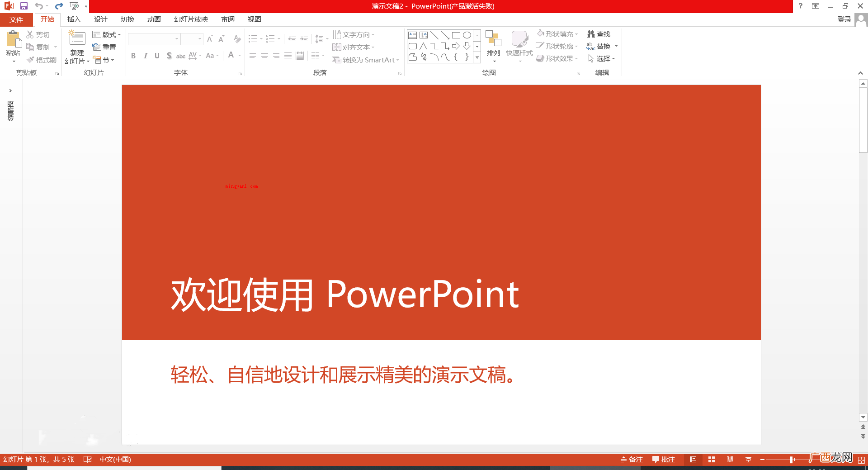Open the File (文件) tab

pyautogui.click(x=16, y=19)
